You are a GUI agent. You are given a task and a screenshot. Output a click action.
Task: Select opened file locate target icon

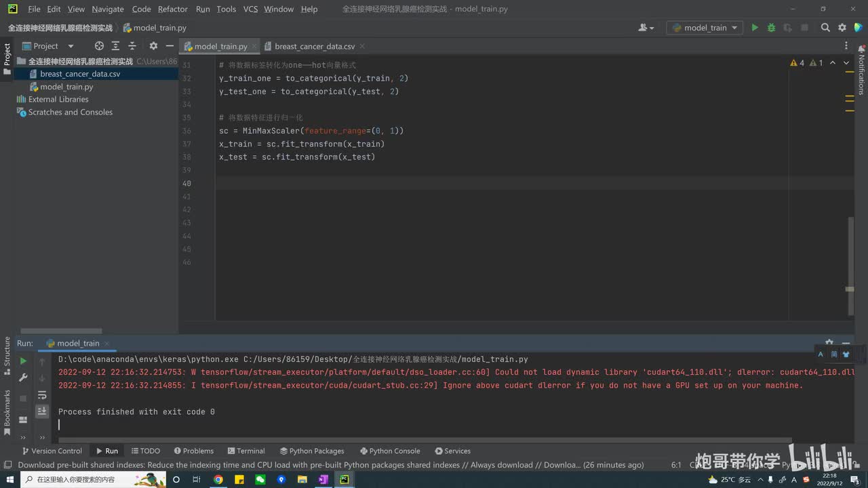tap(99, 46)
